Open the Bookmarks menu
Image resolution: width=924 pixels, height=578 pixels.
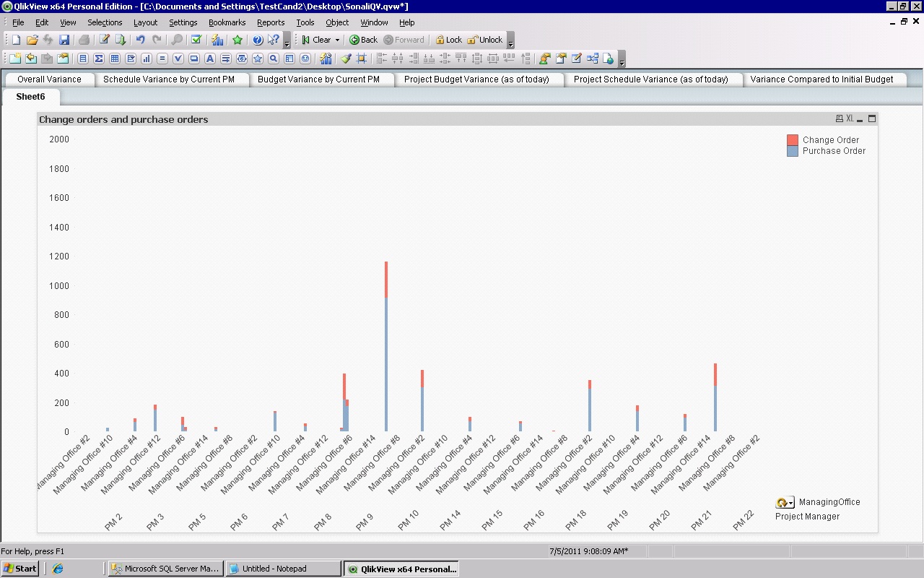tap(227, 22)
